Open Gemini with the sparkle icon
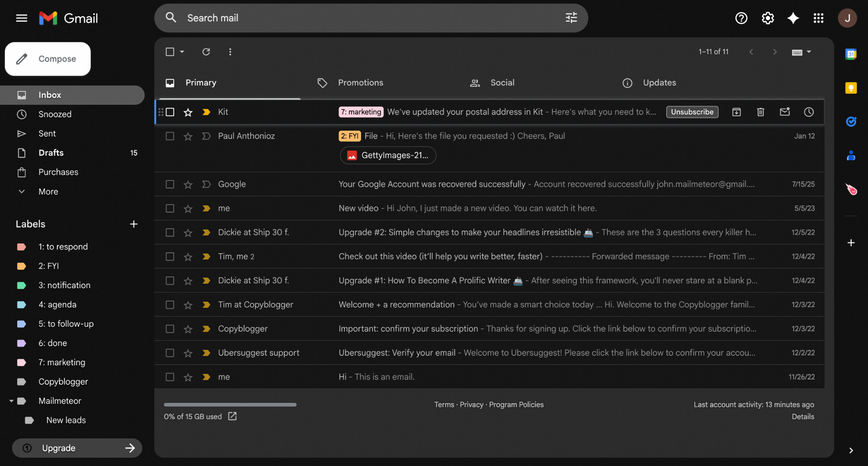The height and width of the screenshot is (466, 868). click(x=793, y=18)
